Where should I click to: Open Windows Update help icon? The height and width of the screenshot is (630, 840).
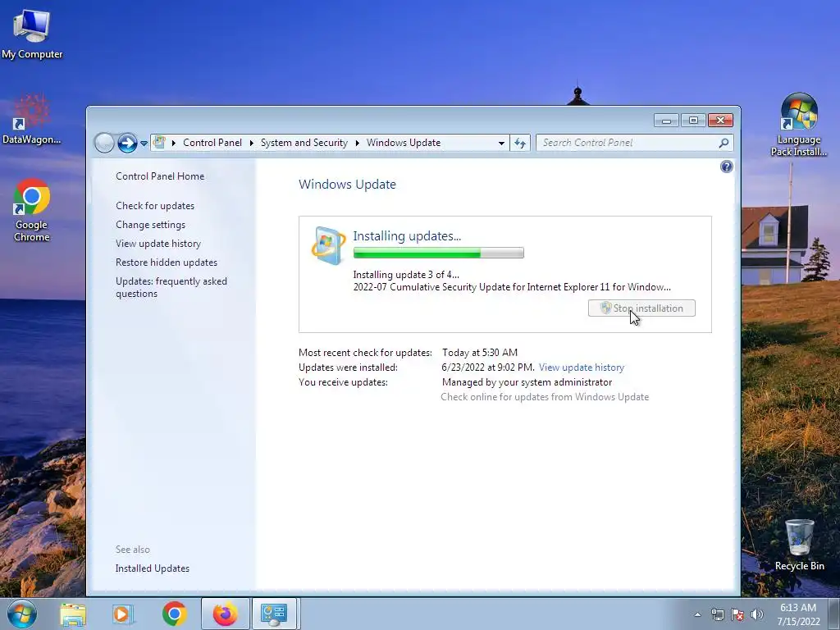[x=727, y=167]
